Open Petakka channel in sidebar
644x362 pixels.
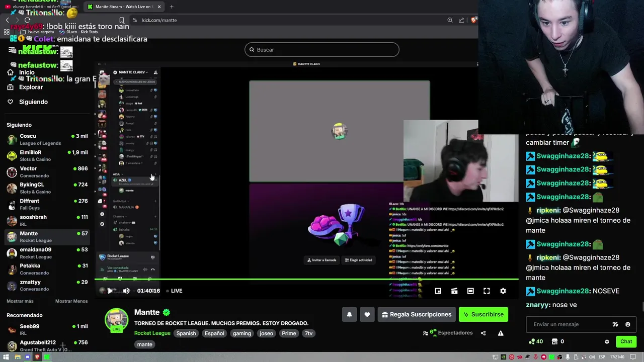(48, 269)
